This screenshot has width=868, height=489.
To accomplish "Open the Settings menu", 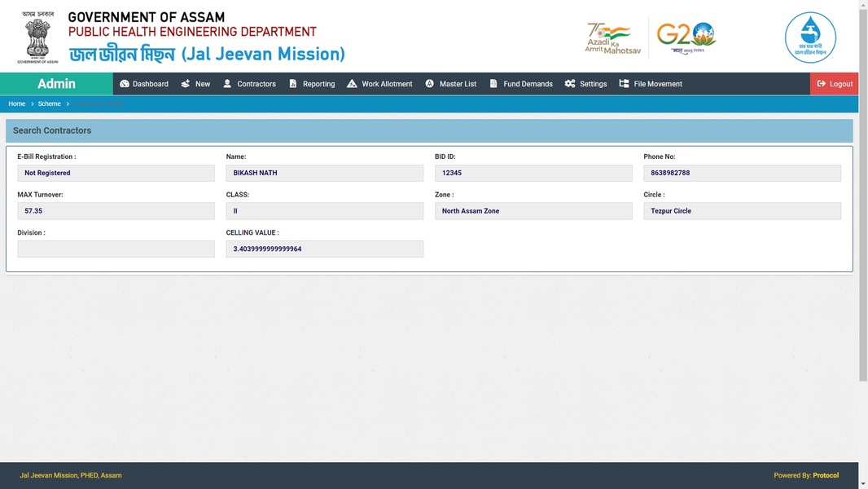I will pos(585,84).
